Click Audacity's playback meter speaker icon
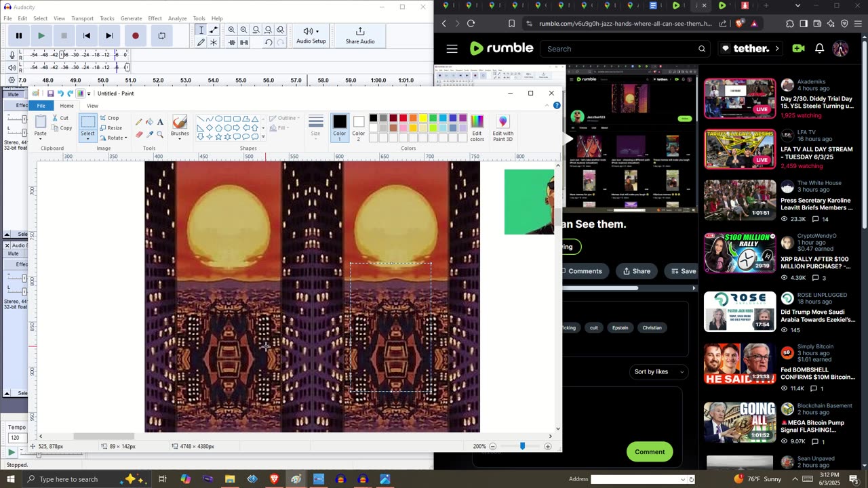This screenshot has height=488, width=868. [12, 68]
